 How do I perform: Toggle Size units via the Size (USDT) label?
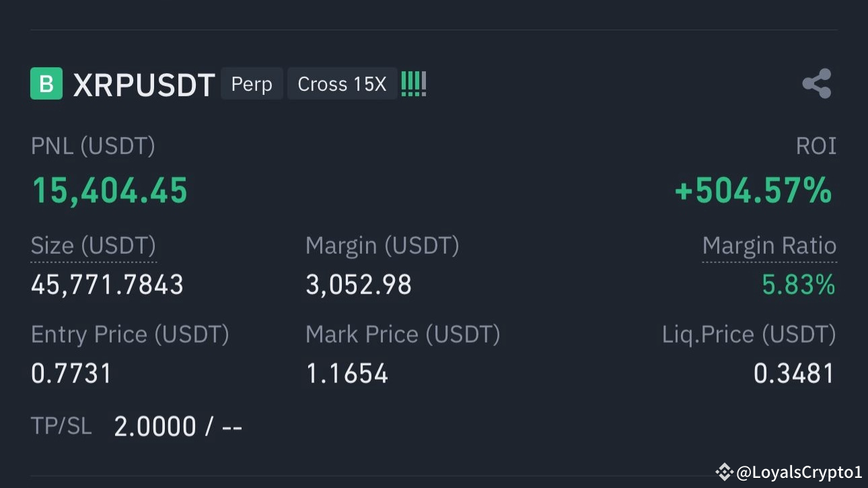93,245
